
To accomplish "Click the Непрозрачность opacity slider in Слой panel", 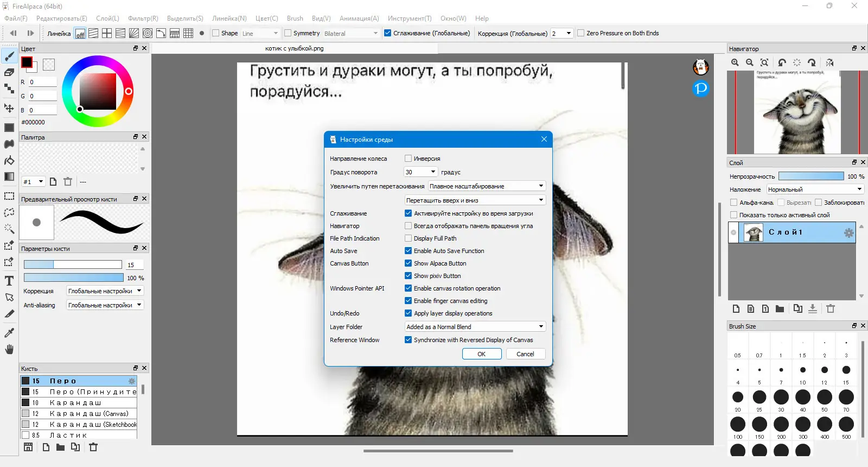I will [811, 176].
